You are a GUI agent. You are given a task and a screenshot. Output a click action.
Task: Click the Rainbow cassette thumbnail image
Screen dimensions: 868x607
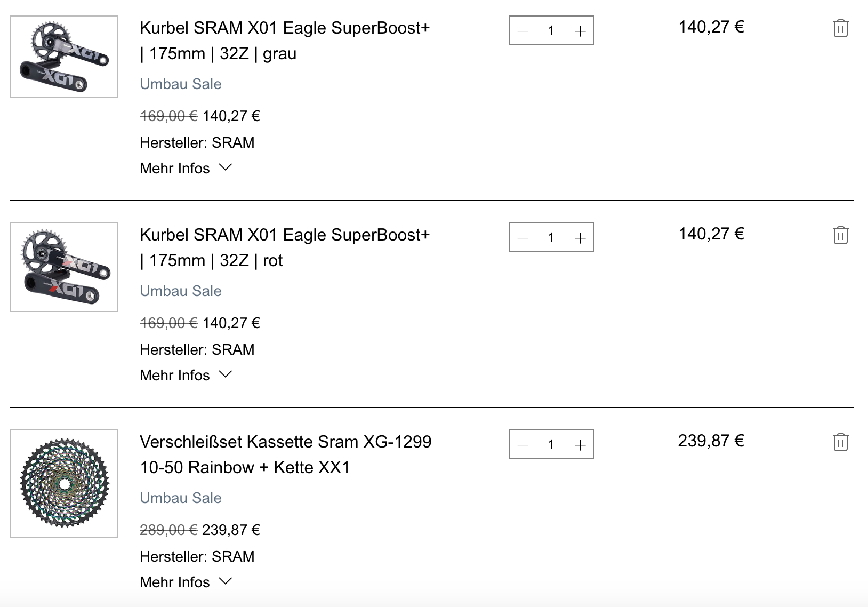tap(64, 483)
